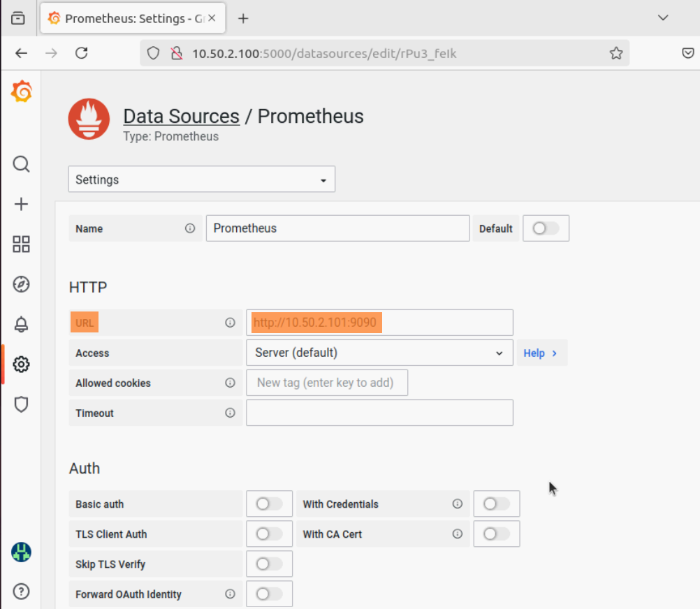Click the info icon beside Forward OAuth Identity
The image size is (700, 609).
tap(230, 594)
